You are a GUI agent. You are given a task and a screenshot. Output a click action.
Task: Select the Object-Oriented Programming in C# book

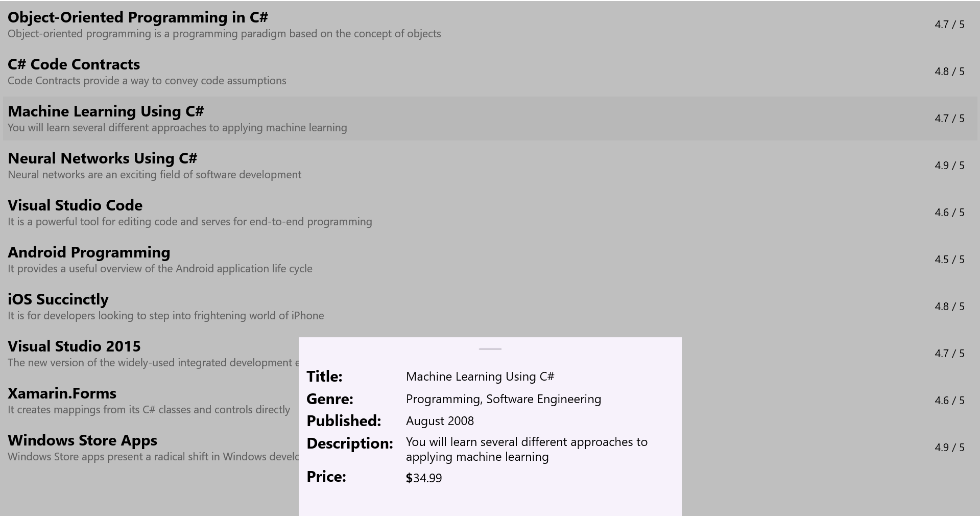click(138, 18)
